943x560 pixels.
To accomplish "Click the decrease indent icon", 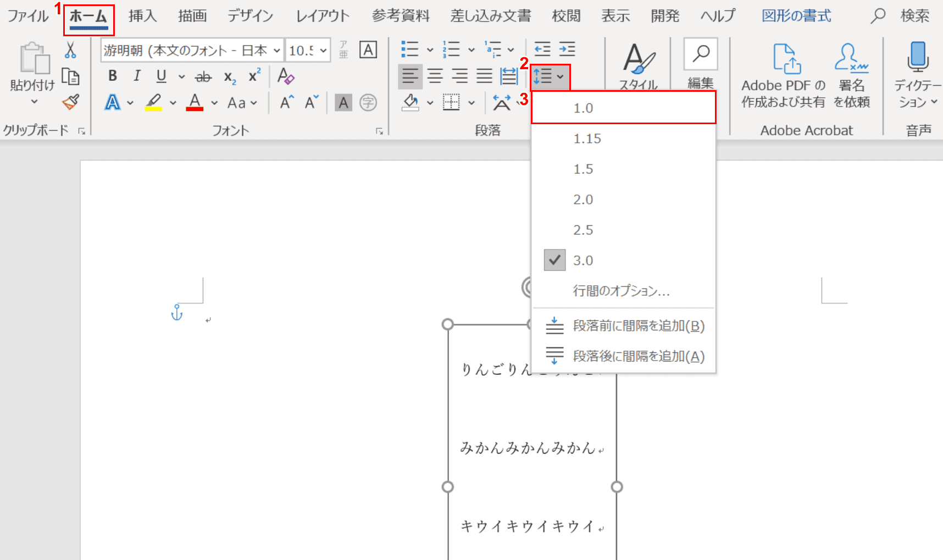I will (542, 49).
